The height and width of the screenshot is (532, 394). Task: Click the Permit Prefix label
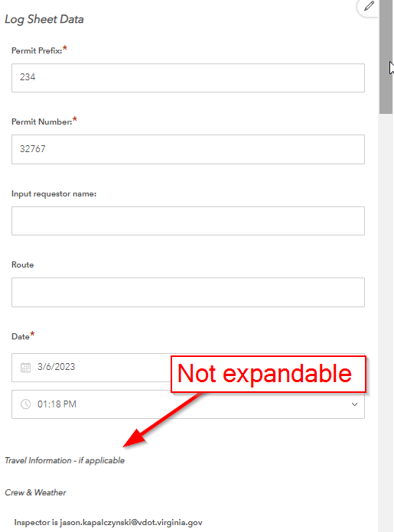[x=37, y=51]
